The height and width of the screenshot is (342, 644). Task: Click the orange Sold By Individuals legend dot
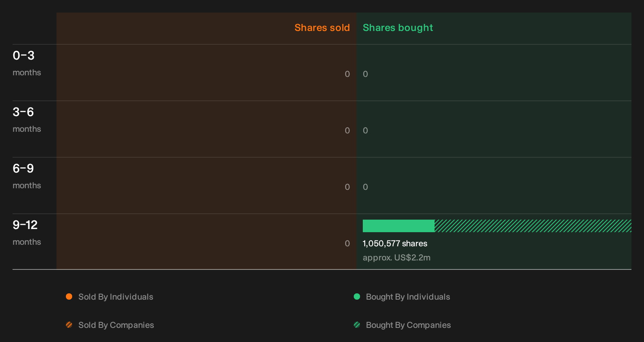tap(69, 297)
